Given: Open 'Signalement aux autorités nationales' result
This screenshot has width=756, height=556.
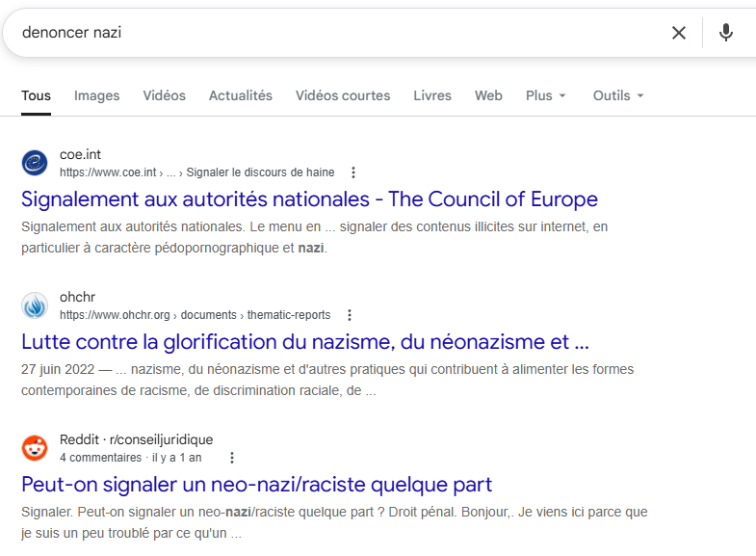Looking at the screenshot, I should (x=309, y=199).
